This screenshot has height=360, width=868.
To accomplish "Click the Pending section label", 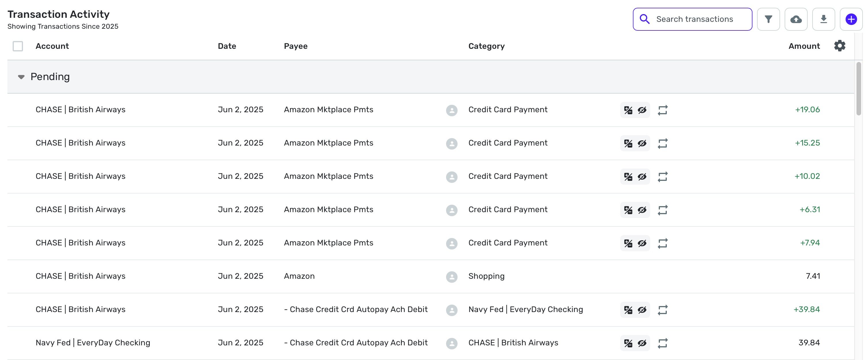I will pos(50,77).
